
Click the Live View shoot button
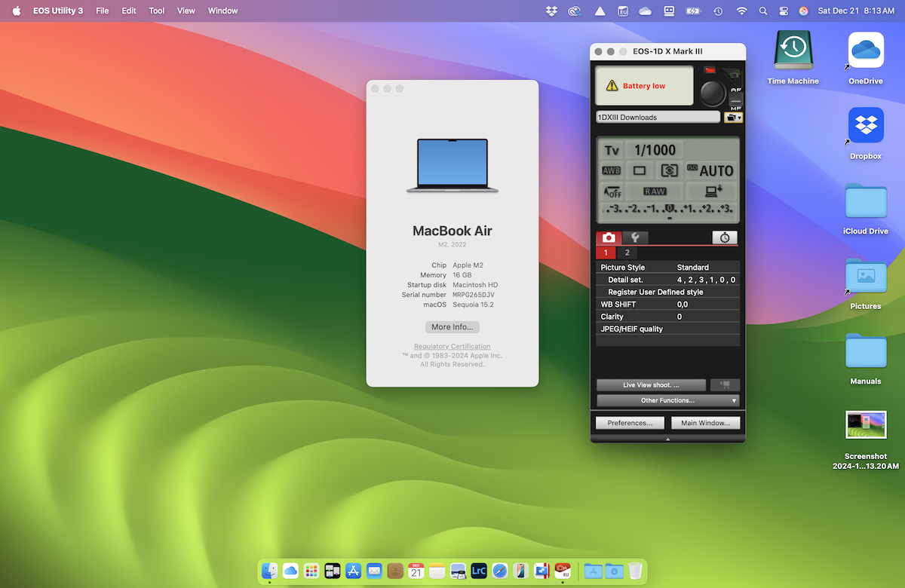point(651,385)
